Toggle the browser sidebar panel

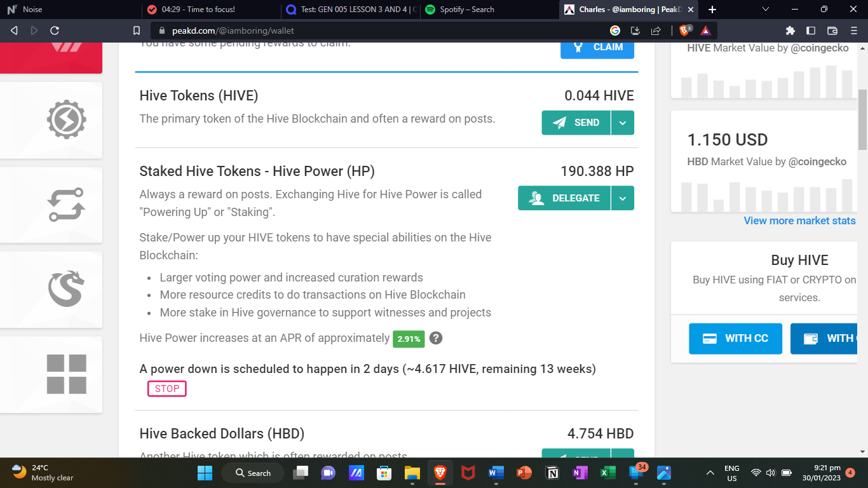point(811,30)
